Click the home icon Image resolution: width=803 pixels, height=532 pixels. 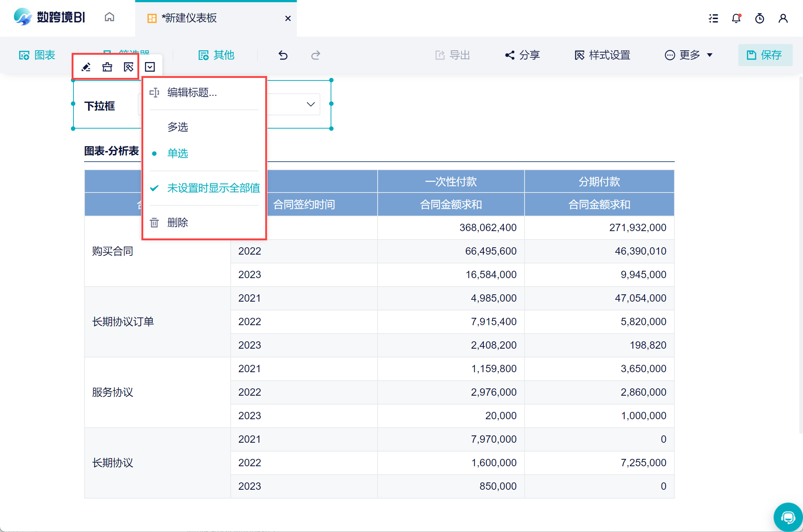[109, 17]
